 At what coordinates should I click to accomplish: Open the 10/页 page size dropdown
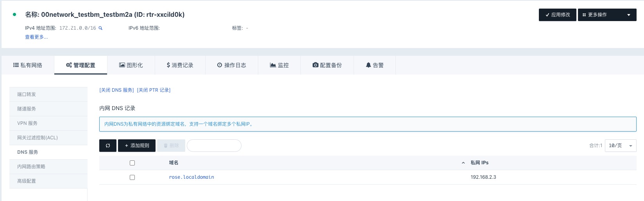(620, 146)
